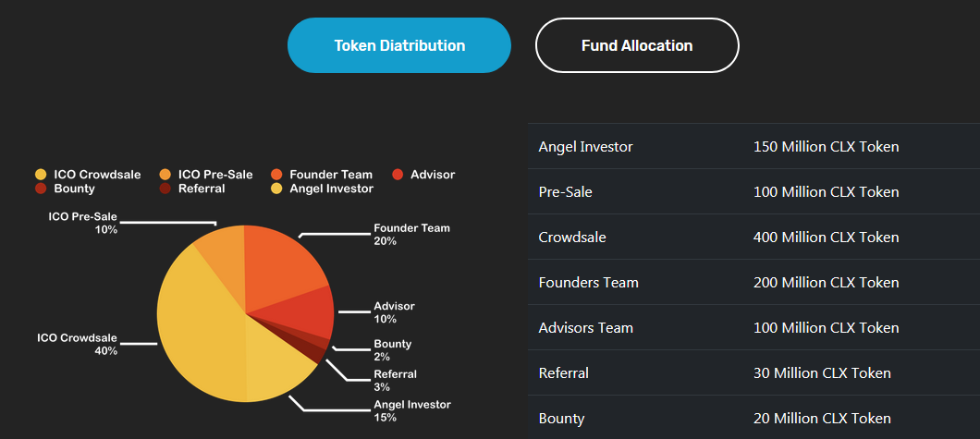Screen dimensions: 980x439
Task: Click the Pre-Sale table row label
Action: tap(565, 192)
